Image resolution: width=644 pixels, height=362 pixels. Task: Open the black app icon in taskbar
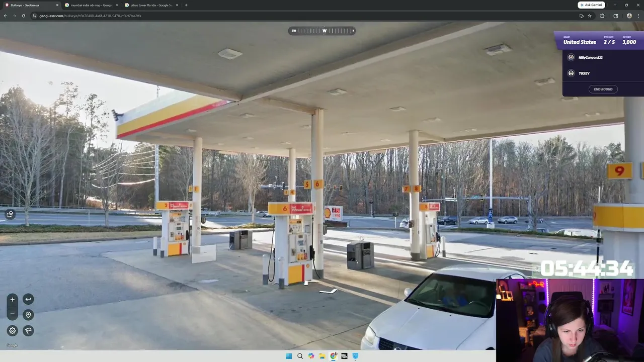344,356
